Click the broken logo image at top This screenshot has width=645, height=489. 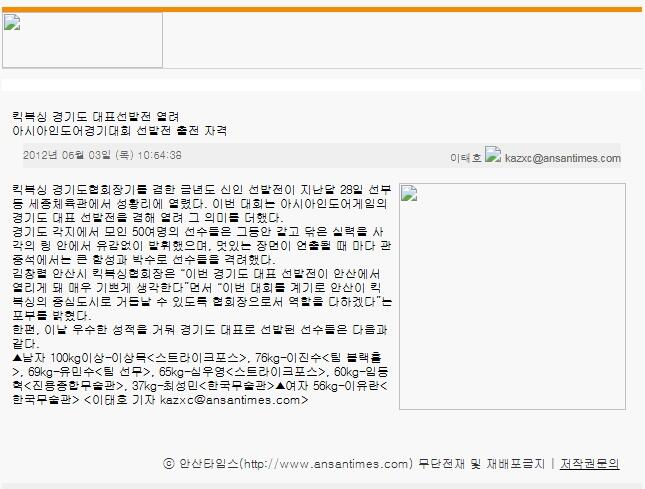82,40
